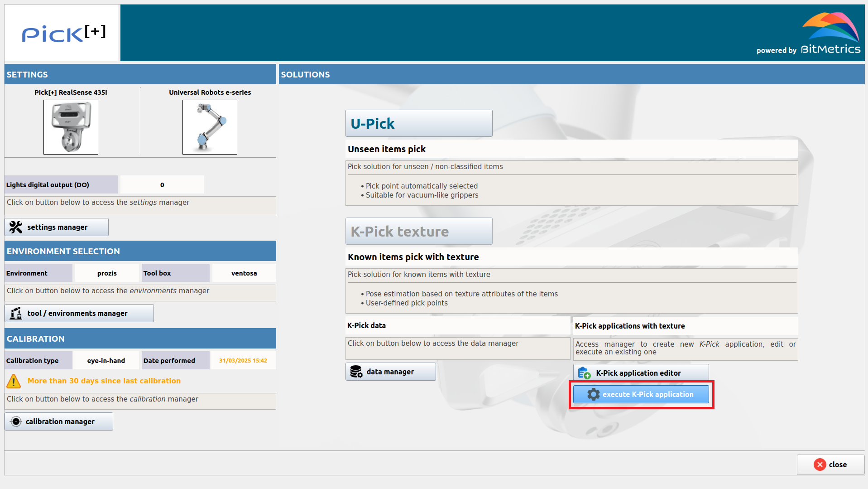This screenshot has width=868, height=489.
Task: Open the tool / environments manager
Action: click(79, 313)
